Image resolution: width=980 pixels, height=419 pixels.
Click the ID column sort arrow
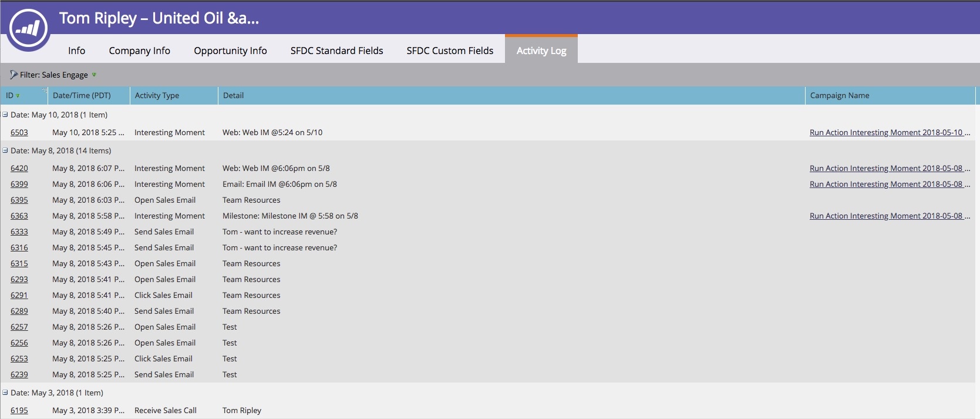[x=18, y=96]
